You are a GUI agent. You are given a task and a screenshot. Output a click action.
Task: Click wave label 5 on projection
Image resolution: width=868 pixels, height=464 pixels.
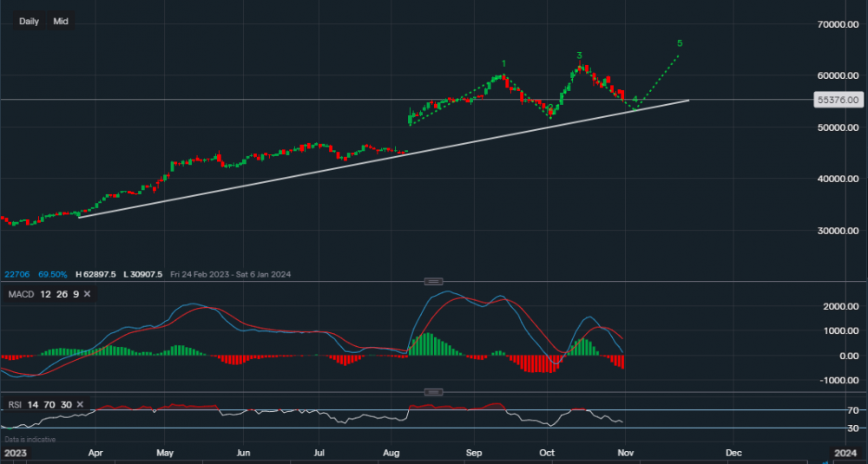point(680,42)
